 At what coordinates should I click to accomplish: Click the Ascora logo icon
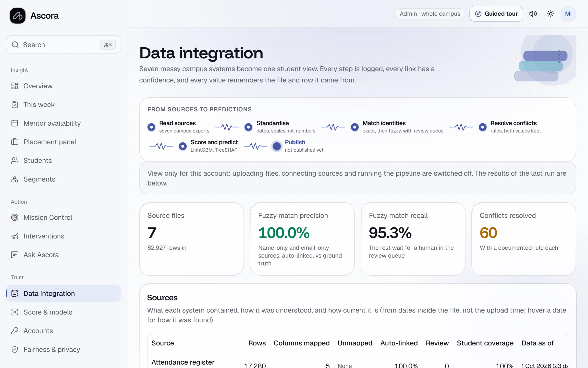click(18, 16)
